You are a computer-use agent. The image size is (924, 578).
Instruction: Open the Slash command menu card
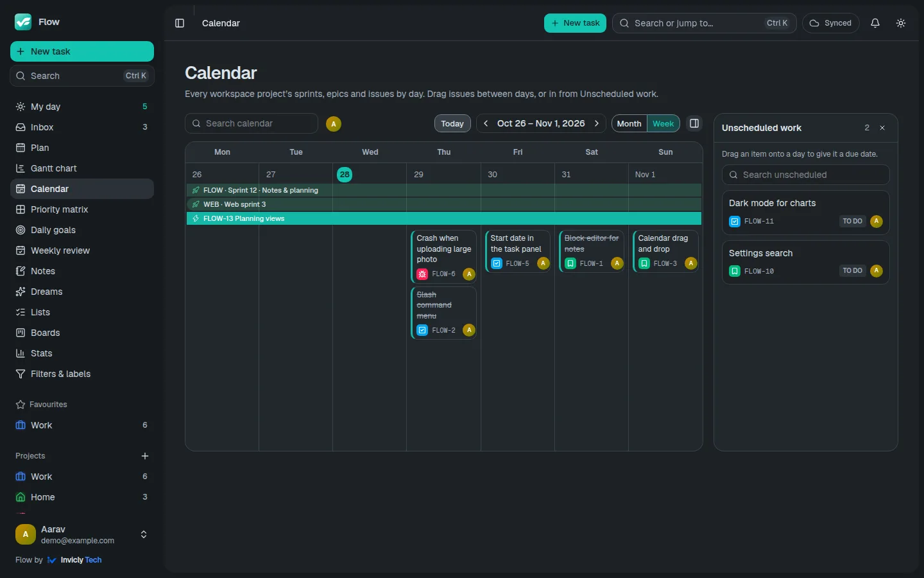coord(443,313)
